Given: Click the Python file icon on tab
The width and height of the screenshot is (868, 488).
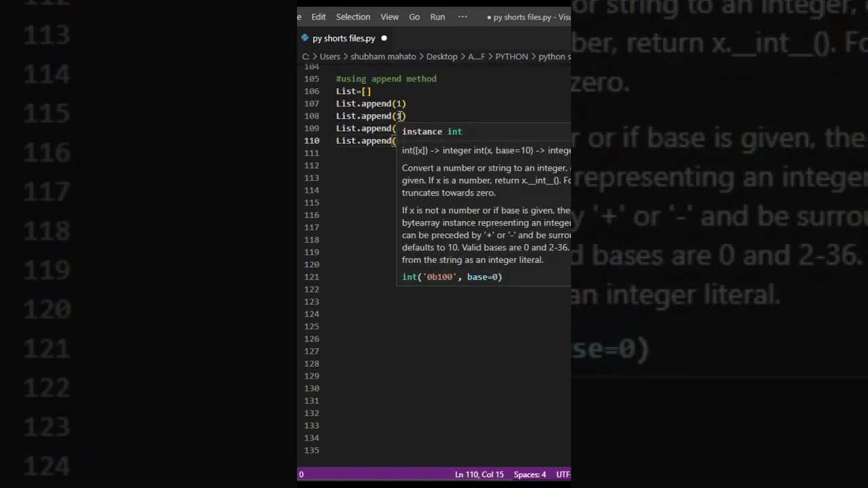Looking at the screenshot, I should (304, 39).
